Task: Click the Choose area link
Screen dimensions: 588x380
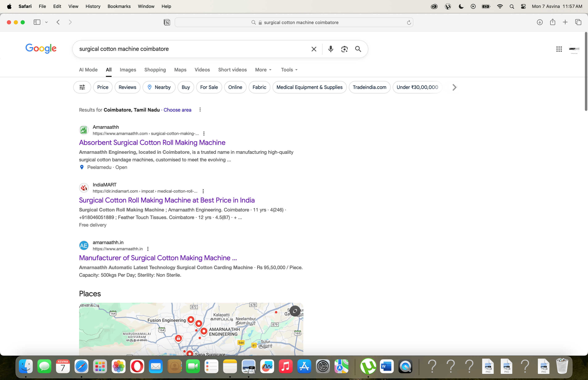Action: point(177,110)
